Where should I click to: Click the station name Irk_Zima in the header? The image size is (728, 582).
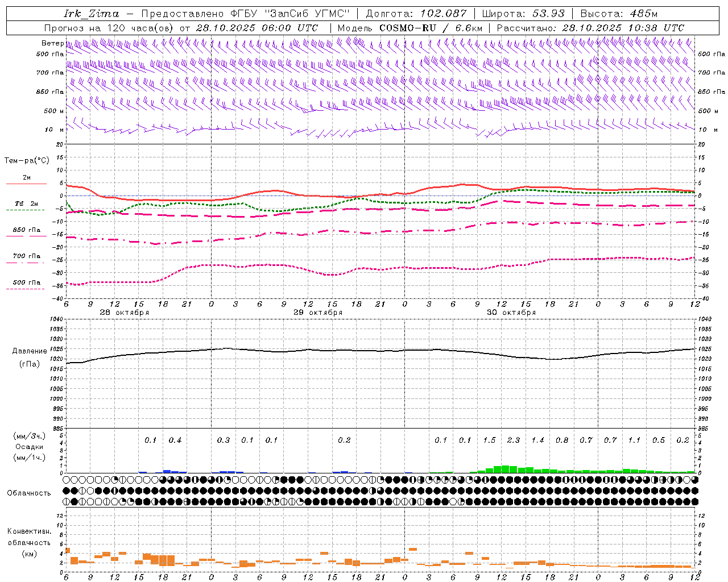92,14
